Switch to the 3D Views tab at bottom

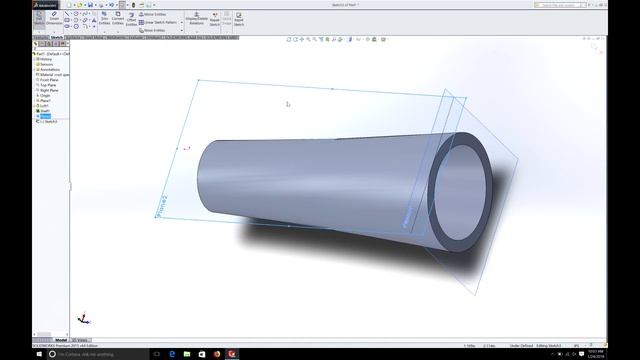pos(80,340)
